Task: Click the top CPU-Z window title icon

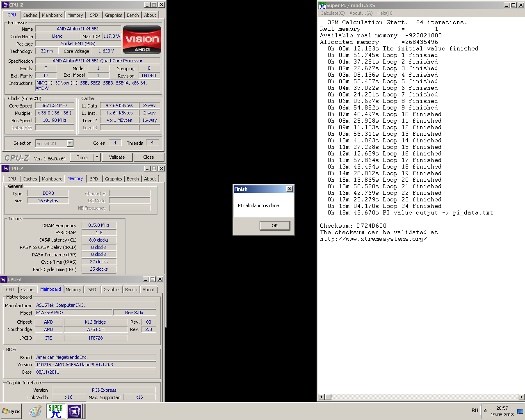Action: (x=5, y=5)
